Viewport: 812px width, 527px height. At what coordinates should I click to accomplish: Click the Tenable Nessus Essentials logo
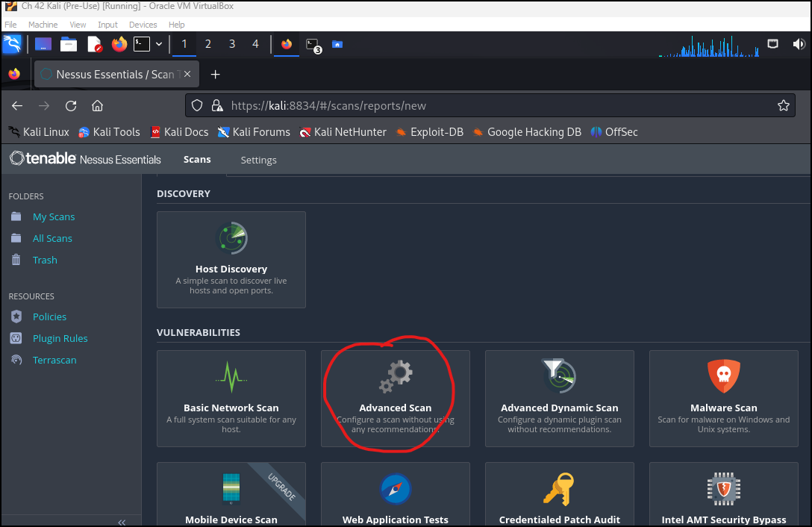tap(85, 158)
